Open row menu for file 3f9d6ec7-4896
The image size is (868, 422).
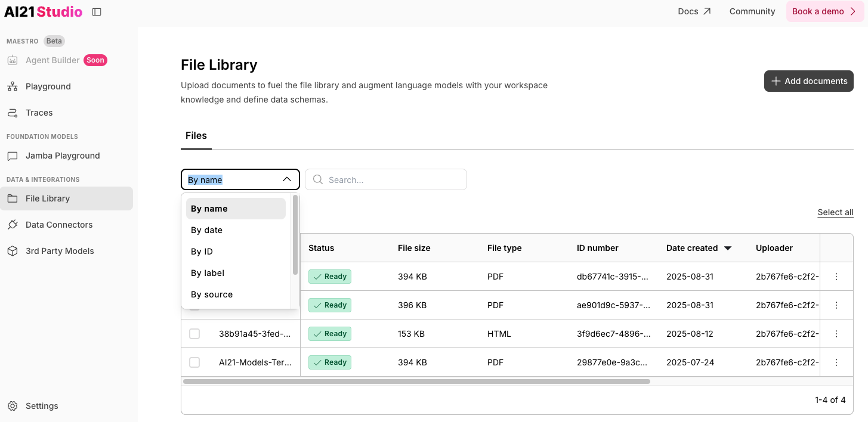(836, 334)
